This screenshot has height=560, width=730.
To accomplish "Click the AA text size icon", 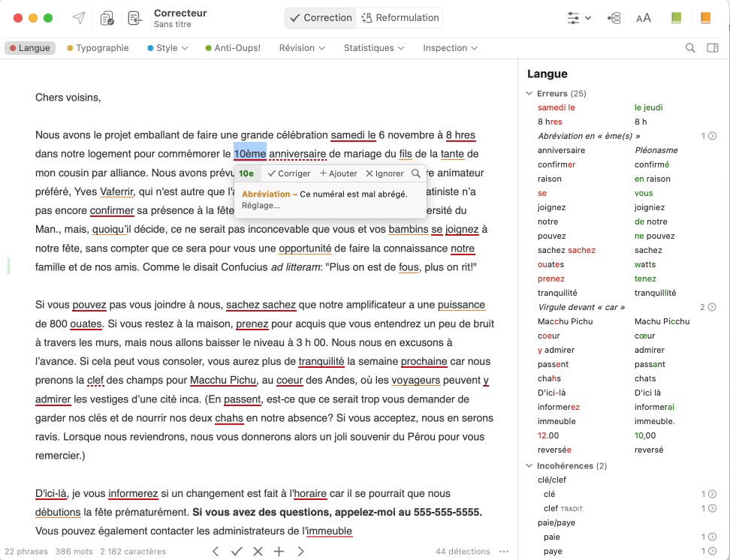I will (x=644, y=18).
